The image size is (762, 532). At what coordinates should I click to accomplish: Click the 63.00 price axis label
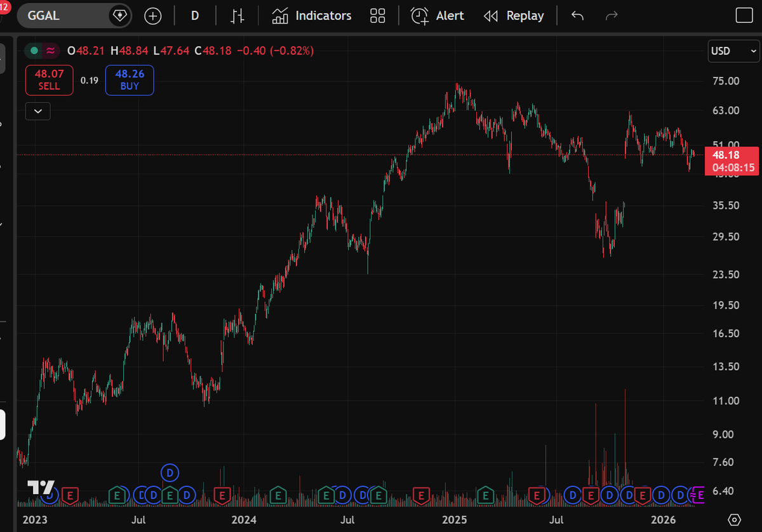pyautogui.click(x=726, y=110)
